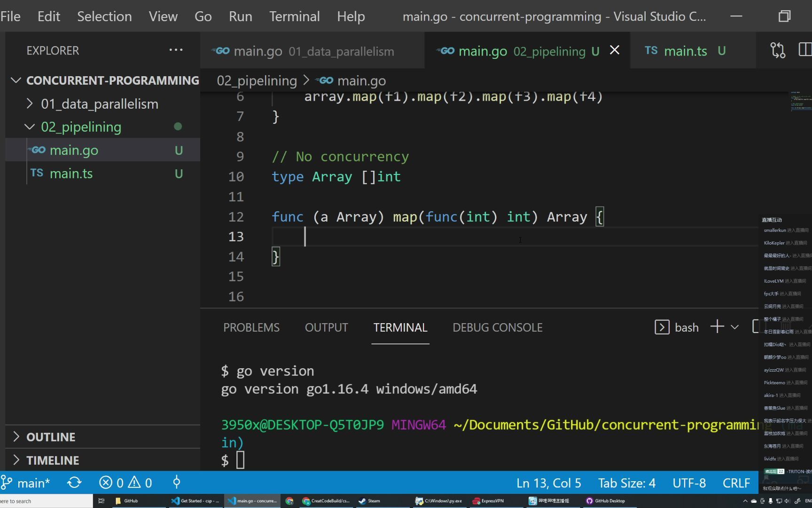Click the main* git branch indicator
This screenshot has width=812, height=508.
pyautogui.click(x=26, y=483)
